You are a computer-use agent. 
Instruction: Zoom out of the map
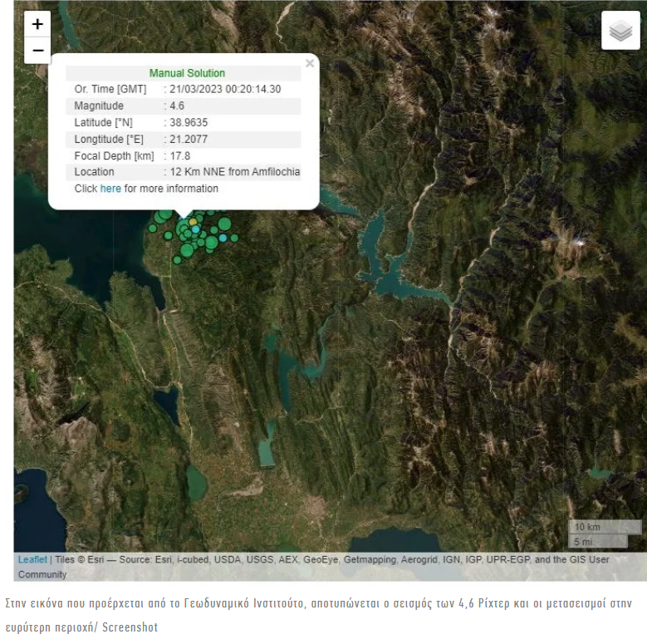(x=37, y=50)
